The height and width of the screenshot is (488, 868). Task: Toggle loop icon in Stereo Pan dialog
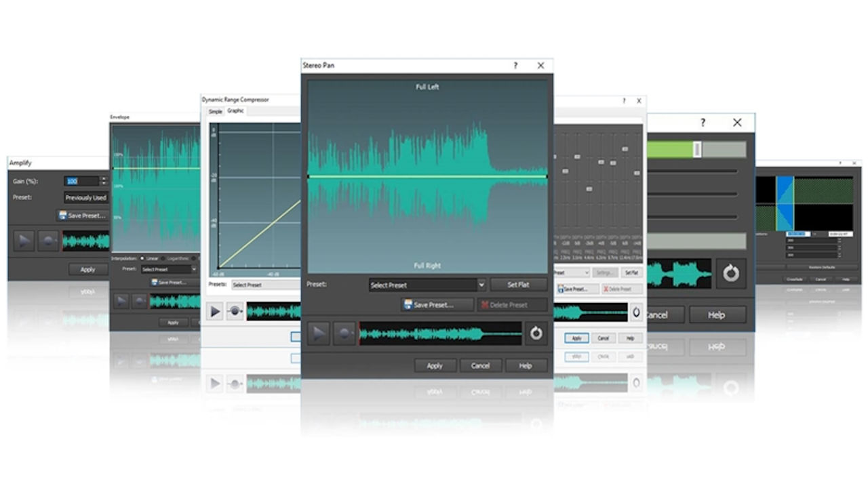[536, 333]
